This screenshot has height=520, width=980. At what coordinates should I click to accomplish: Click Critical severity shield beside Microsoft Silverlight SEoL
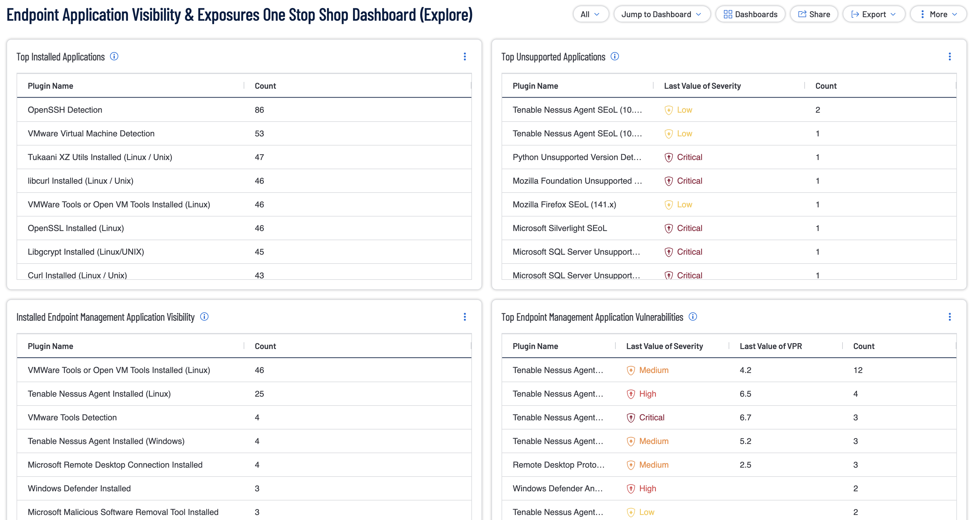click(x=668, y=228)
